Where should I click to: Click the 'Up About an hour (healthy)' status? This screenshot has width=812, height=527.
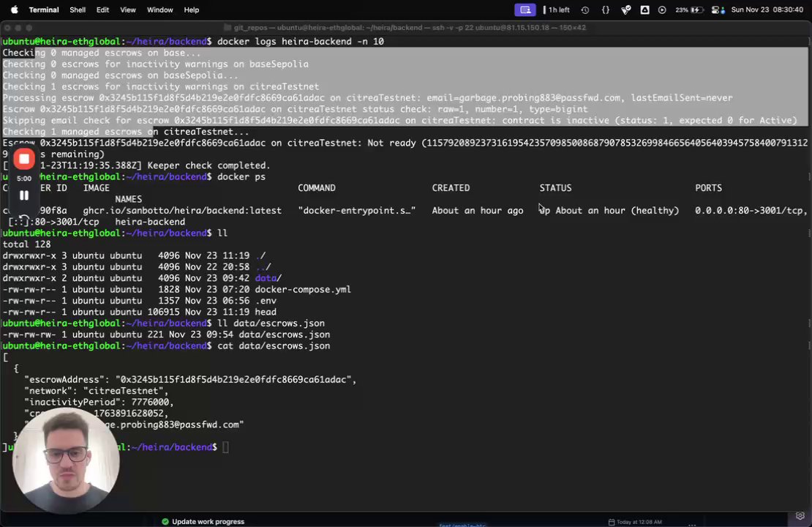pos(609,210)
